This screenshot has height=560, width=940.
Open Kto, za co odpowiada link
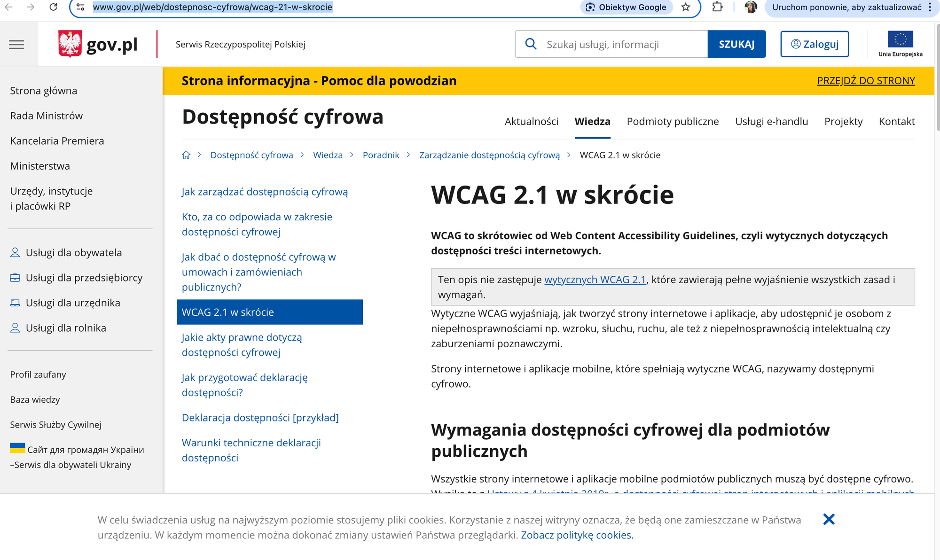point(257,224)
